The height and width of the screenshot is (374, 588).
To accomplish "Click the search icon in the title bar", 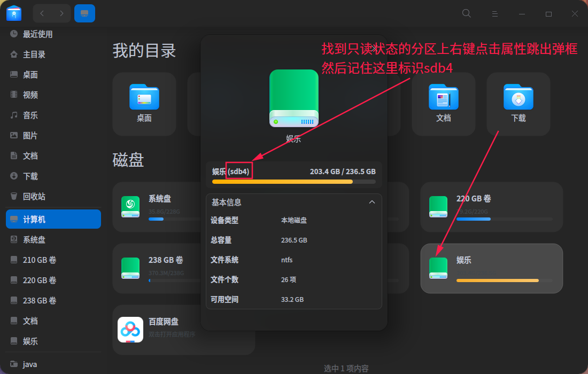I will click(x=466, y=13).
